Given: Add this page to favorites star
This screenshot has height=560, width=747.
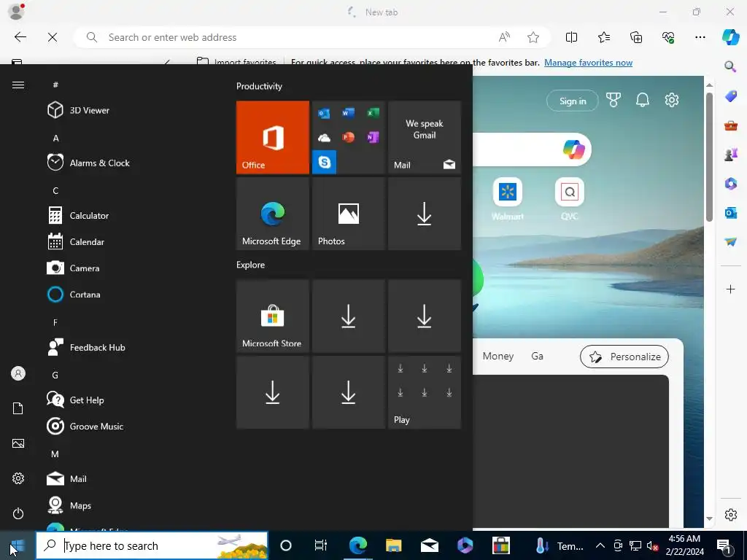Looking at the screenshot, I should [x=533, y=37].
